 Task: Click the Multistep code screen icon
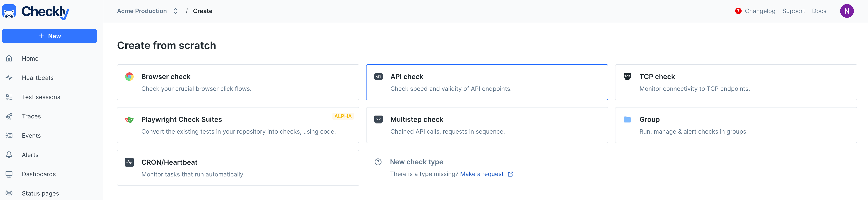[378, 119]
